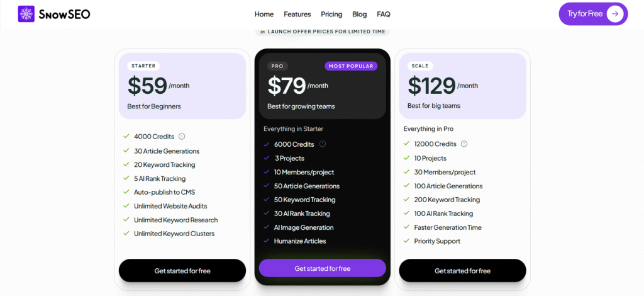Click the checkmark next to Auto-publish to CMS
This screenshot has width=644, height=296.
point(126,192)
